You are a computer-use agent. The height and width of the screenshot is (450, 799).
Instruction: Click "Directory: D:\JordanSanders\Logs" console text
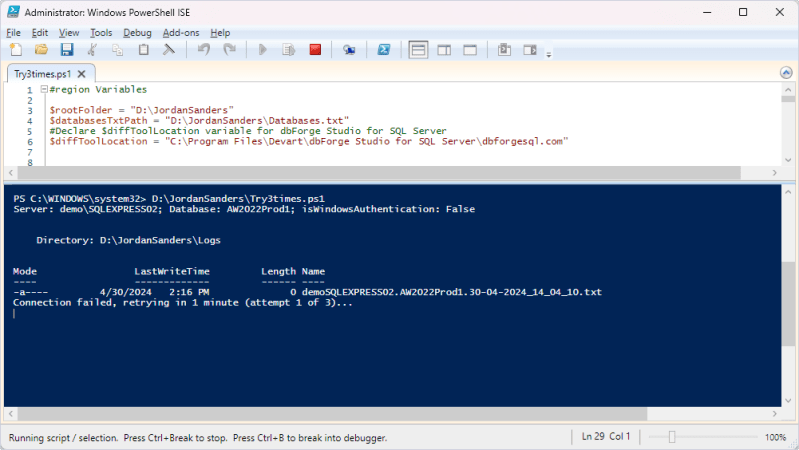pyautogui.click(x=128, y=240)
